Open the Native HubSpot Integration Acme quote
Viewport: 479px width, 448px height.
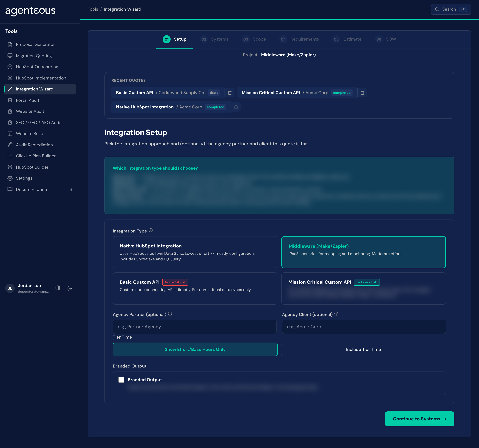pyautogui.click(x=171, y=107)
